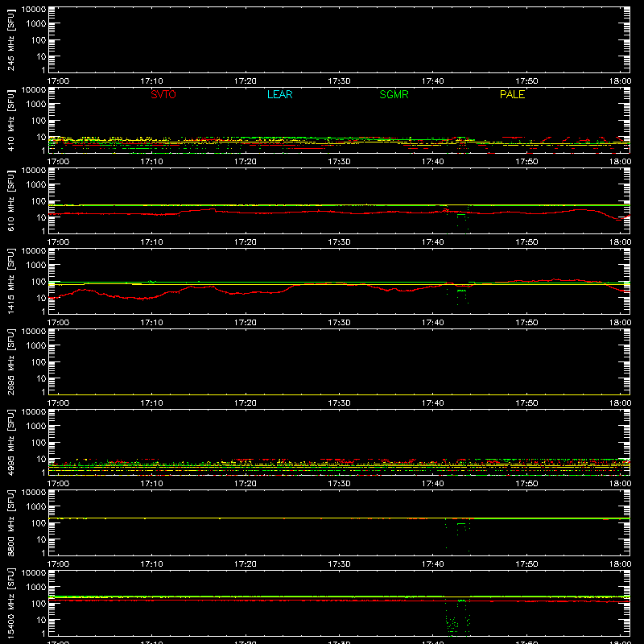This screenshot has width=644, height=644.
Task: Click the 17:20 time tick below the 4995 MHz plot
Action: (246, 484)
